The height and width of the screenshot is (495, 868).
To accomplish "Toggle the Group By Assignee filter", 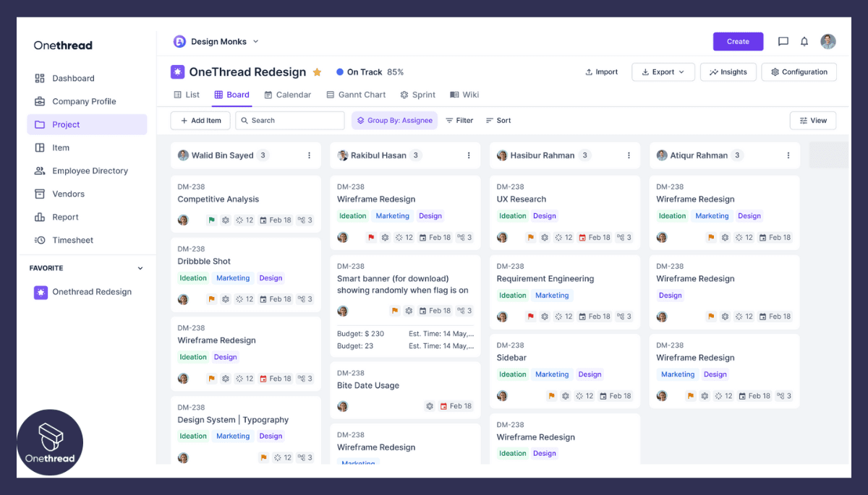I will click(x=394, y=120).
